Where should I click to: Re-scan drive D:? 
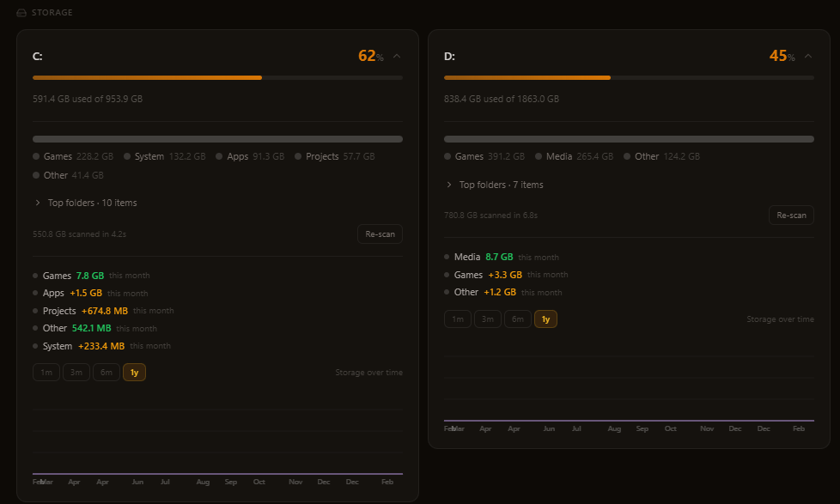point(791,215)
